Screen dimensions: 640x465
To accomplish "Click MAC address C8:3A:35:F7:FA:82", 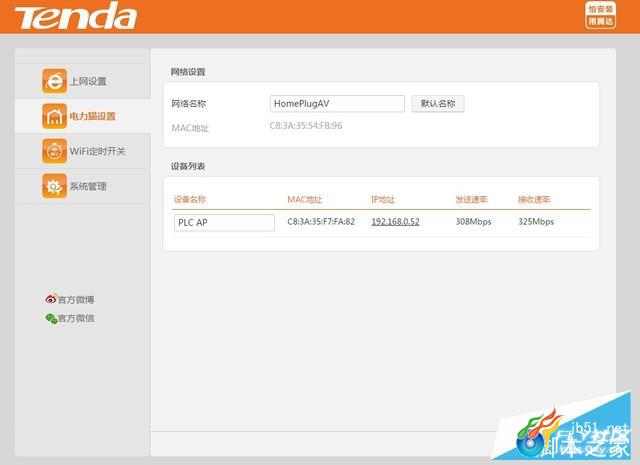I will [321, 222].
